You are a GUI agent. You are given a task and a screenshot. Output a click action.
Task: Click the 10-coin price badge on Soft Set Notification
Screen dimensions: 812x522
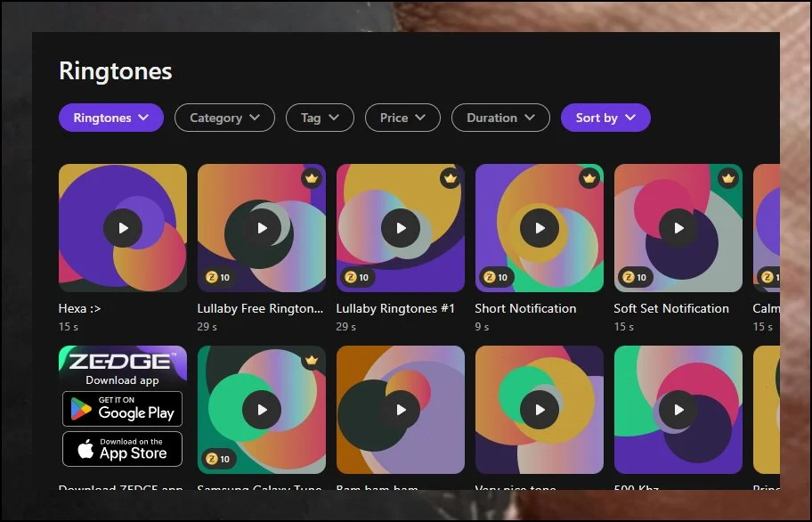[x=632, y=277]
